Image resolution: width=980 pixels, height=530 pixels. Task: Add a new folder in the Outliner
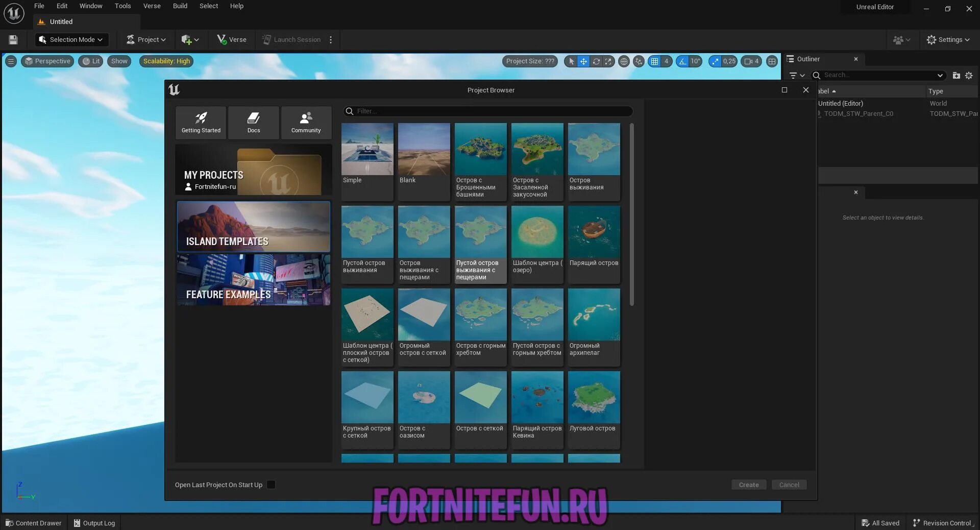tap(957, 76)
